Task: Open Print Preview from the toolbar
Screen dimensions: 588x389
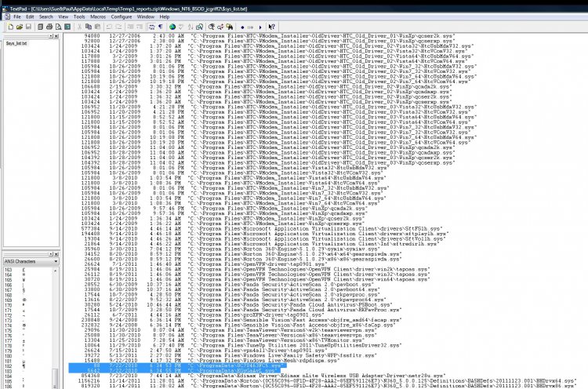Action: pyautogui.click(x=58, y=27)
